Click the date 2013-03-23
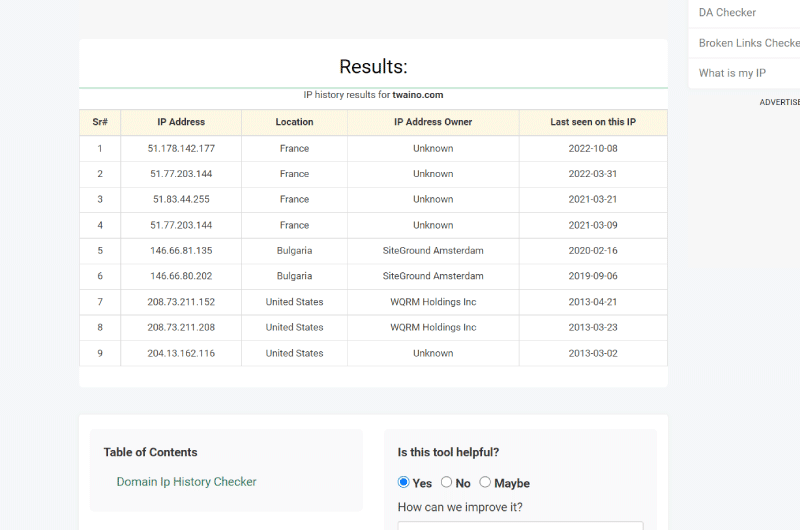Viewport: 800px width, 530px height. pyautogui.click(x=593, y=327)
